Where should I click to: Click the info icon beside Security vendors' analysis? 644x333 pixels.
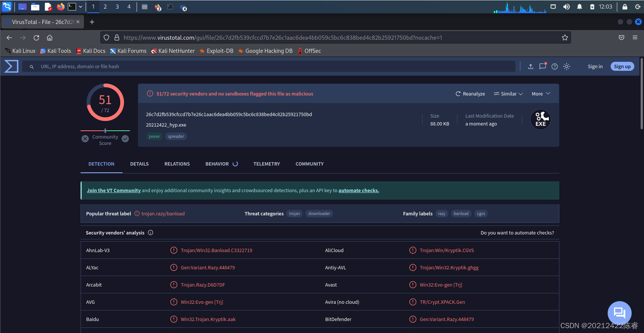click(151, 233)
